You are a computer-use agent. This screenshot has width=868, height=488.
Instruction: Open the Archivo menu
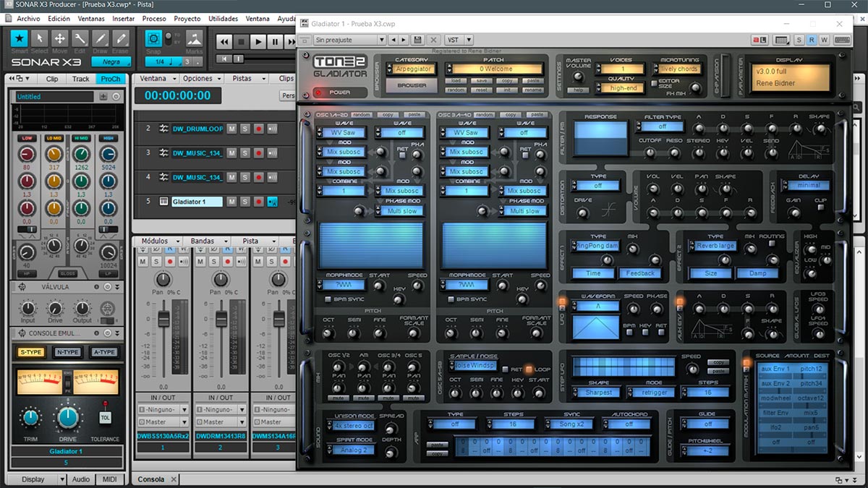coord(28,18)
